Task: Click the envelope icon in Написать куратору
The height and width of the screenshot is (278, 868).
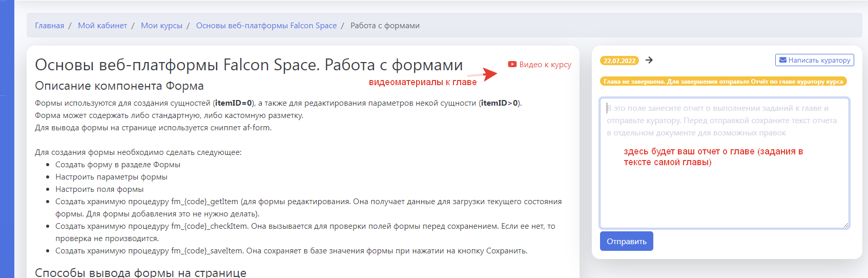Action: coord(782,60)
